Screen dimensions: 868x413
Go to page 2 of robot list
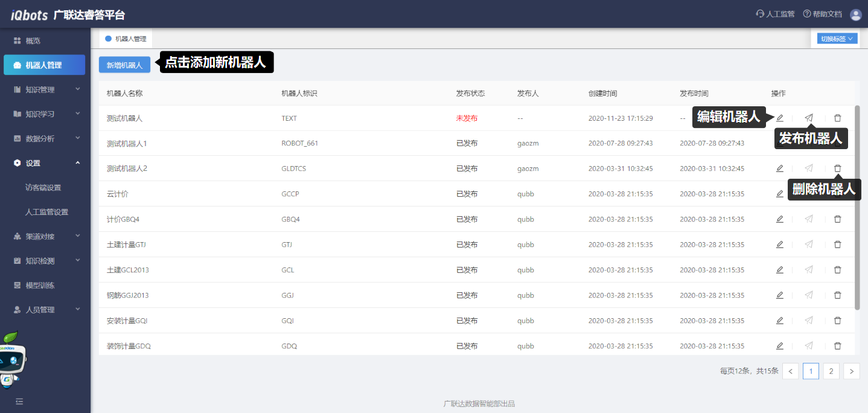[x=831, y=371]
